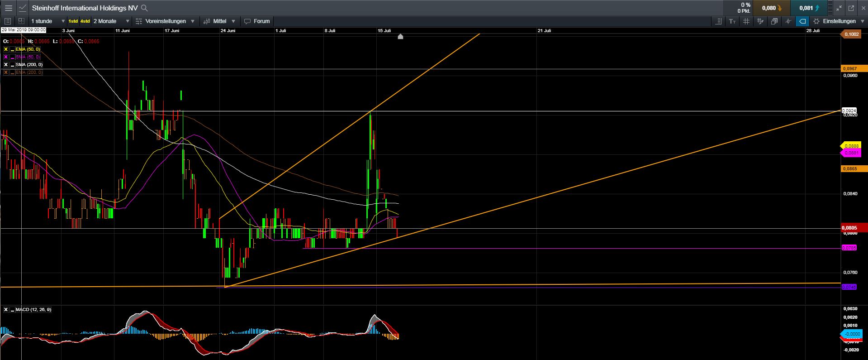Click the text annotation Tt tool
The width and height of the screenshot is (868, 360).
coord(732,21)
